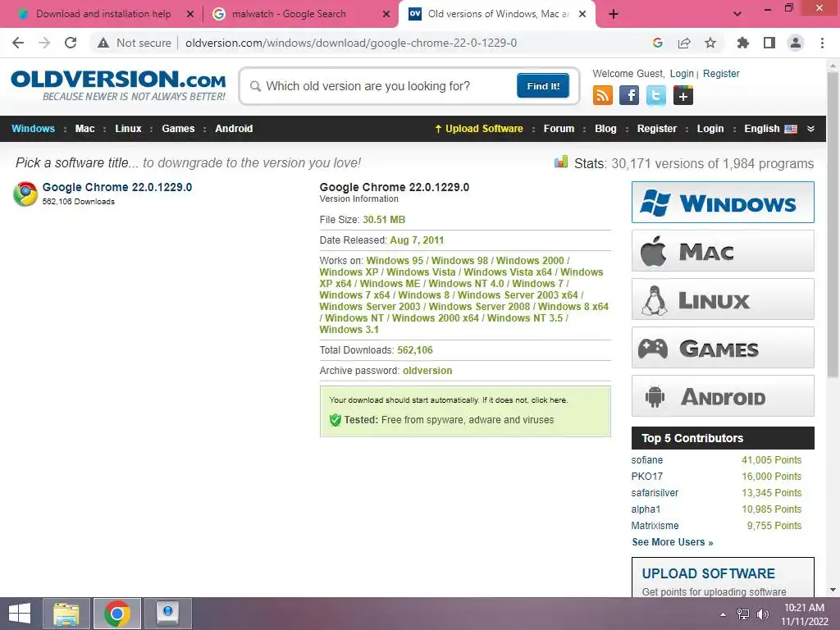The width and height of the screenshot is (840, 630).
Task: Open File Explorer from the taskbar
Action: (66, 614)
